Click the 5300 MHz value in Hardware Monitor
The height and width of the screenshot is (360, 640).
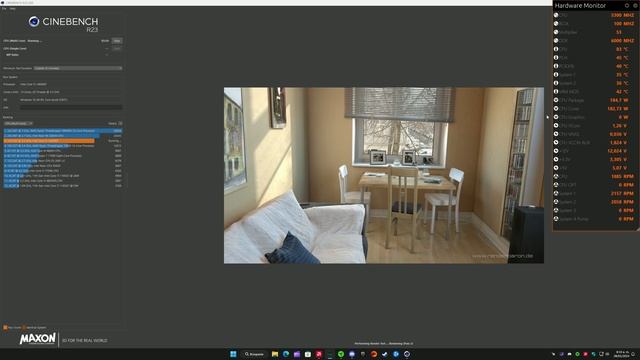(622, 15)
